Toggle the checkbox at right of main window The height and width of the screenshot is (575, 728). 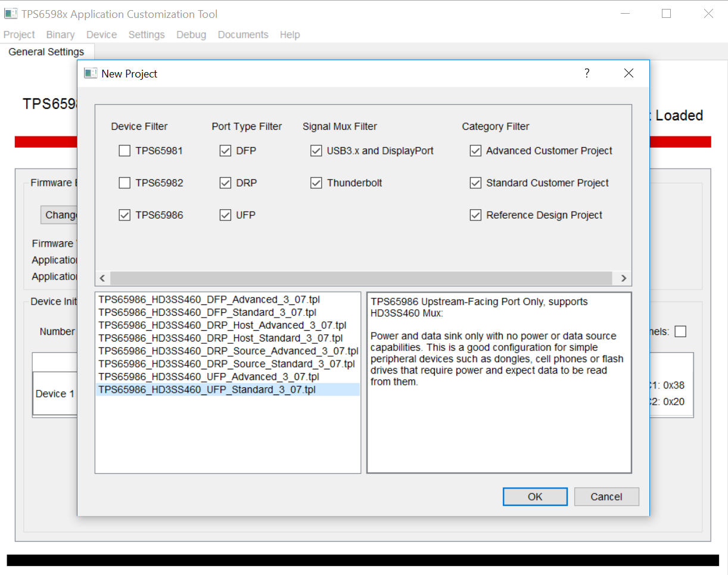[680, 331]
